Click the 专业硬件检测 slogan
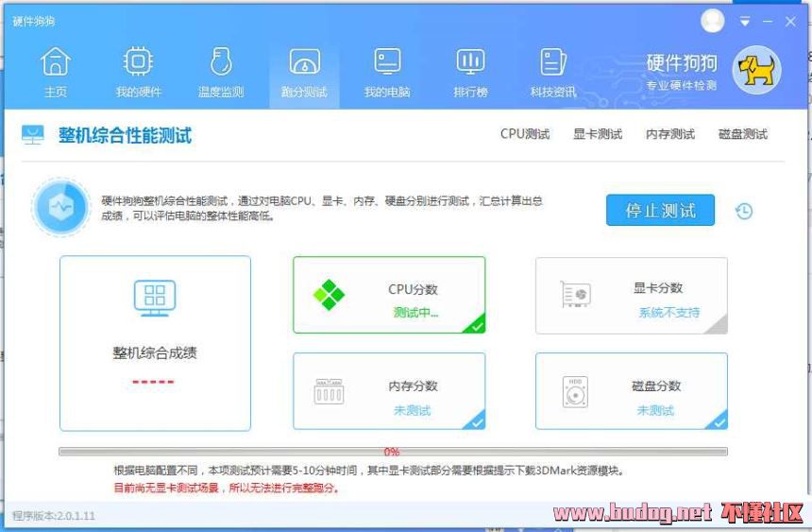This screenshot has height=532, width=812. point(681,86)
